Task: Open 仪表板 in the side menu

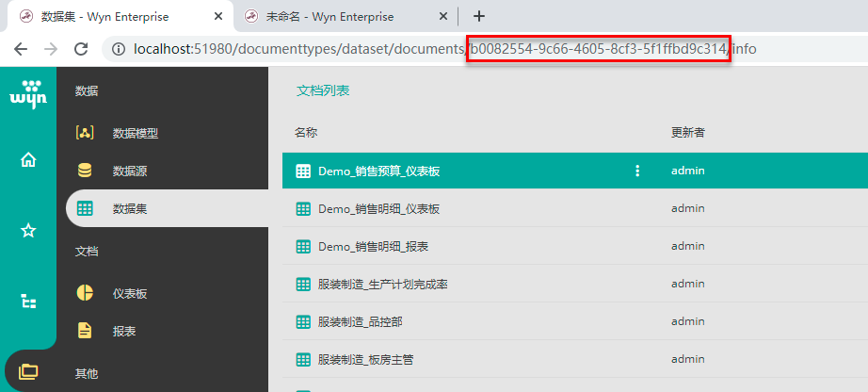Action: click(x=129, y=293)
